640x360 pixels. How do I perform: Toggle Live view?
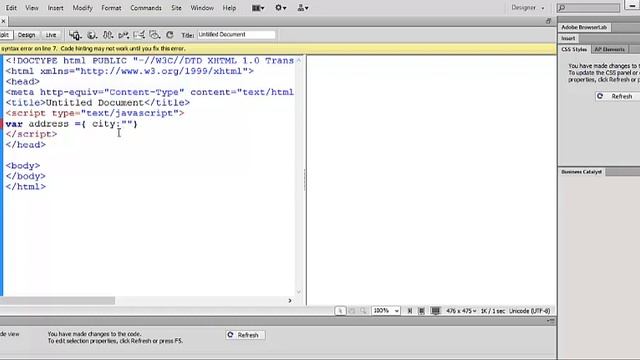(x=51, y=35)
